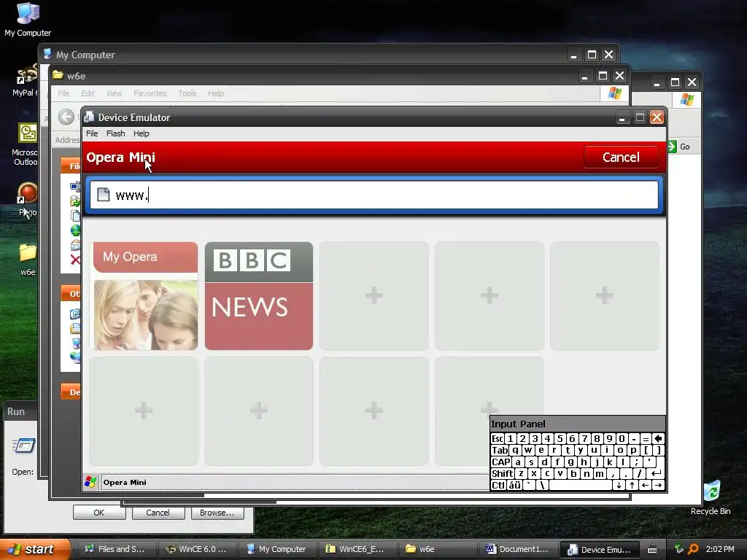The height and width of the screenshot is (560, 747).
Task: Open the w6e folder on desktop
Action: (28, 260)
